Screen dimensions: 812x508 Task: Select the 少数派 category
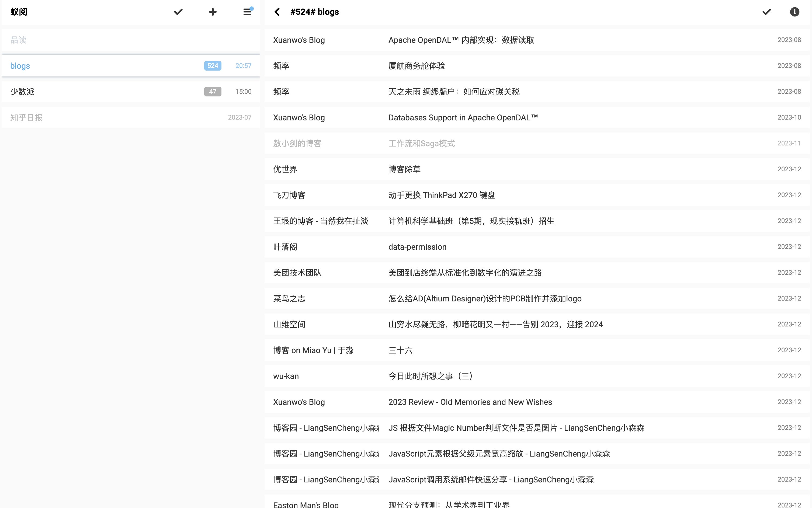(131, 92)
